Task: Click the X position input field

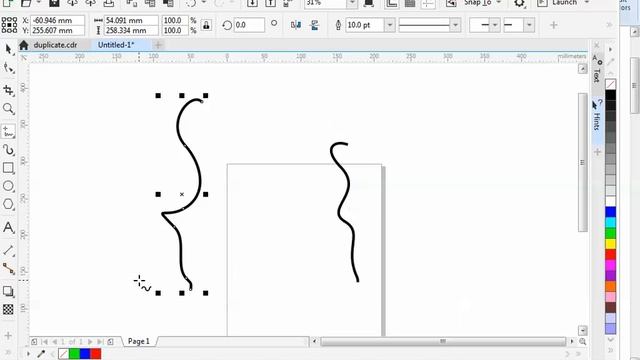Action: pos(58,20)
